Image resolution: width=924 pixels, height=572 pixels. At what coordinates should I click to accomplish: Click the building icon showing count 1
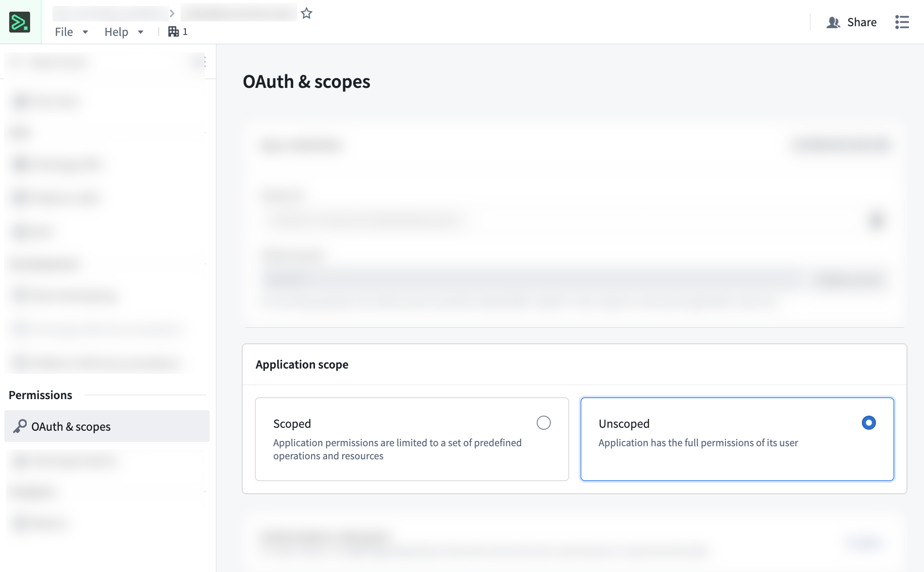[x=174, y=31]
